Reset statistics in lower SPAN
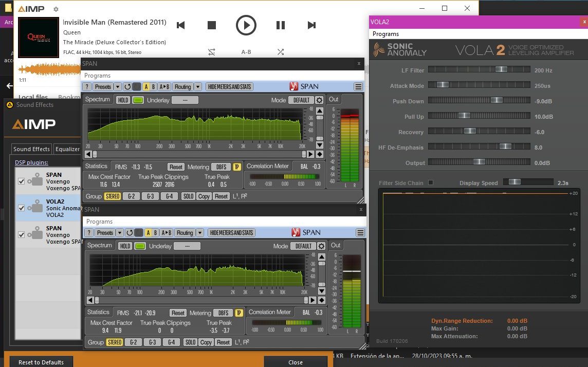Screen dimensions: 588x367 [x=178, y=313]
